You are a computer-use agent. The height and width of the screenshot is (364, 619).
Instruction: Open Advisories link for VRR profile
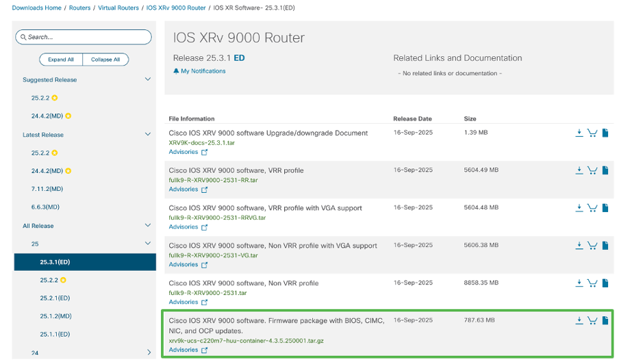coord(184,190)
